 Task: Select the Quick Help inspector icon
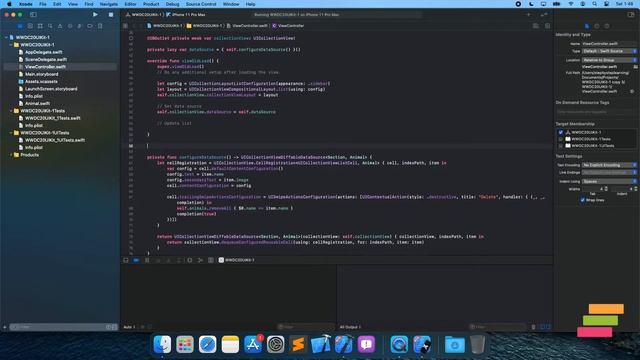point(607,26)
